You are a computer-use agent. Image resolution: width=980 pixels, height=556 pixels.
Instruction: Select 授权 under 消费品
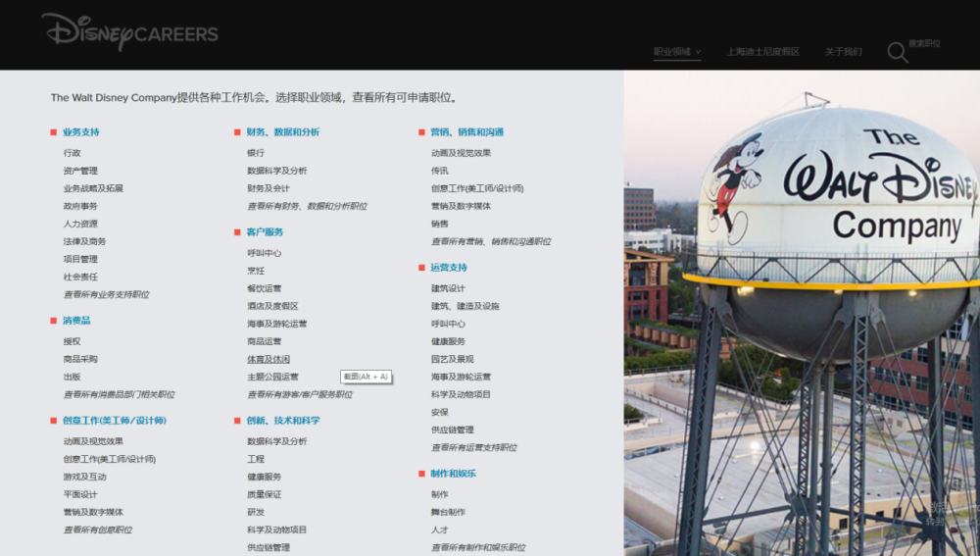click(x=72, y=341)
